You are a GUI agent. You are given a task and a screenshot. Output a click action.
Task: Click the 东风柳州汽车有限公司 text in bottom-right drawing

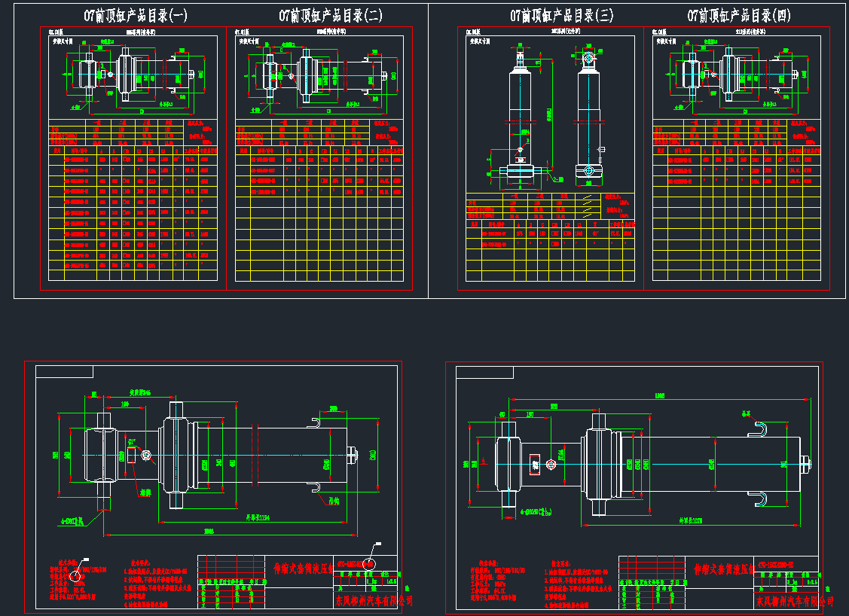click(794, 601)
